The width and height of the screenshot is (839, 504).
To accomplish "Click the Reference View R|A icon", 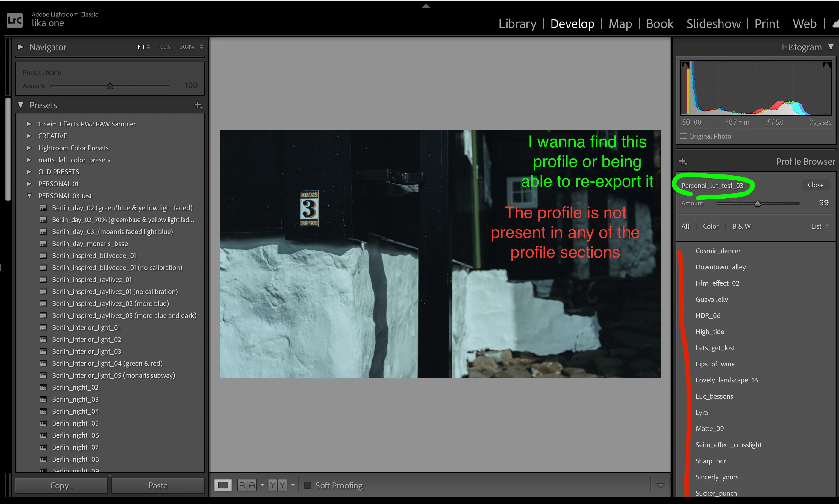I will click(x=247, y=485).
